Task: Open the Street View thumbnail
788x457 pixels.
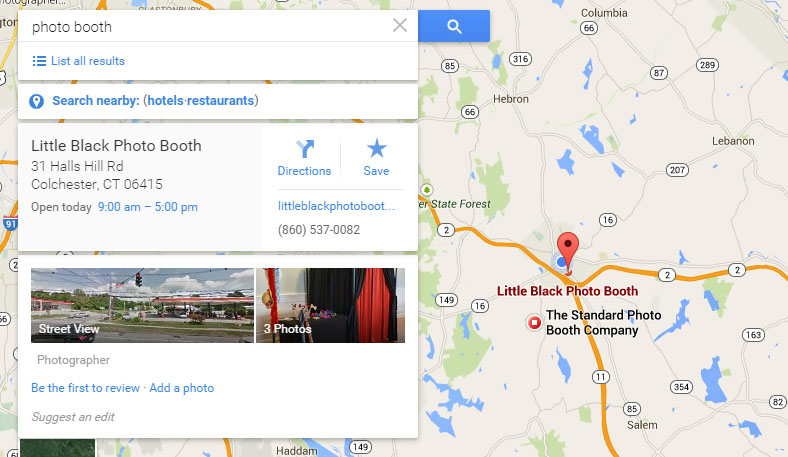Action: [x=142, y=305]
